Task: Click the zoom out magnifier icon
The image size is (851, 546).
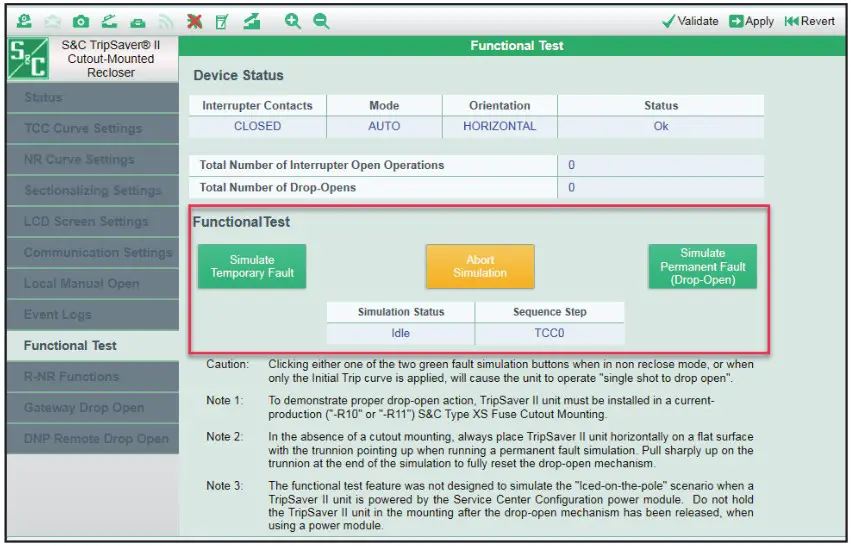Action: 321,20
